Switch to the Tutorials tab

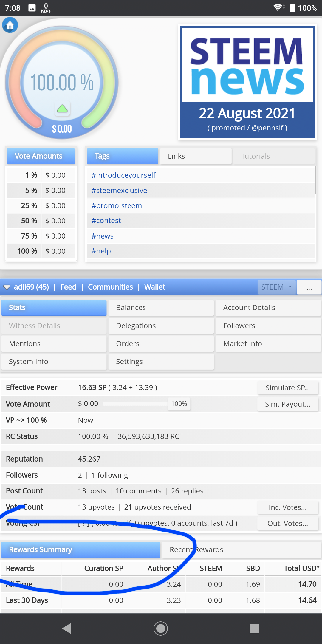(274, 156)
